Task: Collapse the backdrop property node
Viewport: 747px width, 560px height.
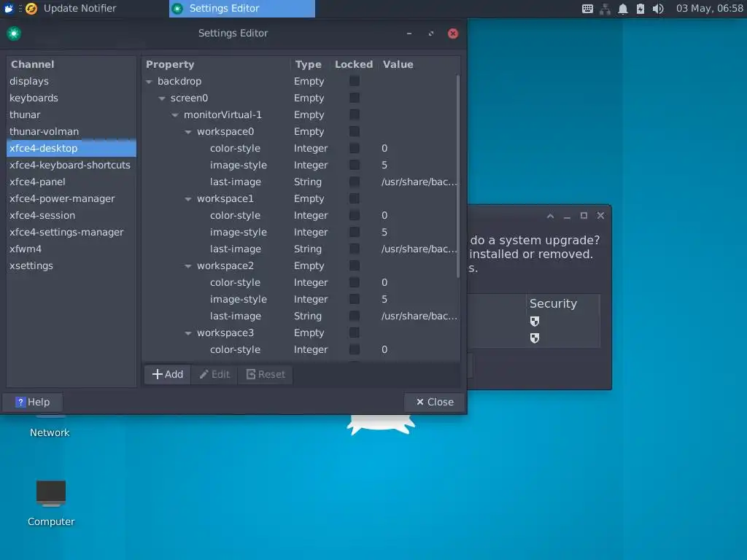Action: tap(149, 82)
